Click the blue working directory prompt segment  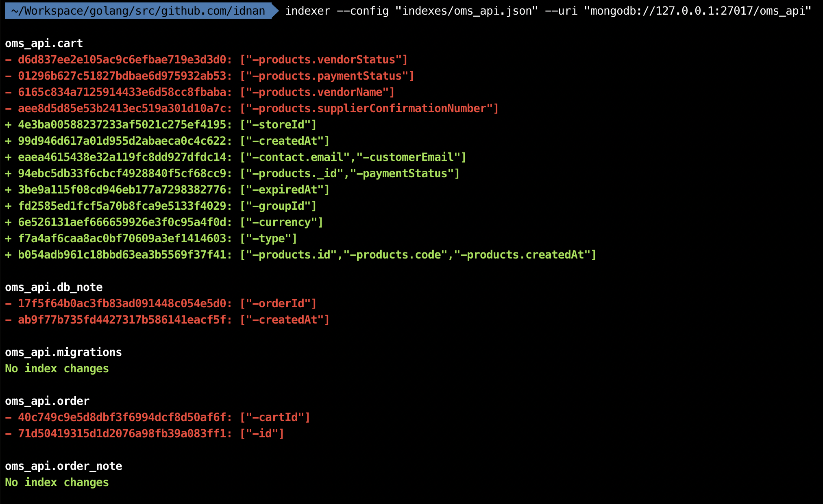(138, 11)
